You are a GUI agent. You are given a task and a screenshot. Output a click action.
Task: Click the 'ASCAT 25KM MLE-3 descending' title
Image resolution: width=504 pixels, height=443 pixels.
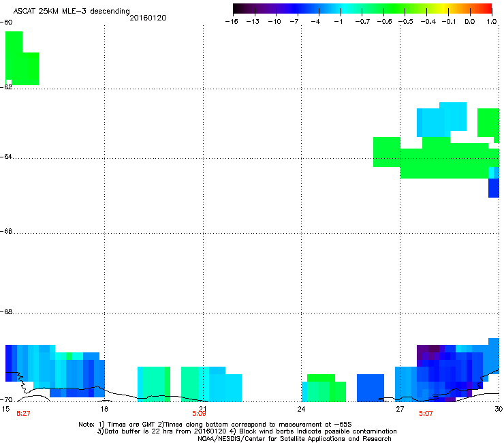pos(72,11)
